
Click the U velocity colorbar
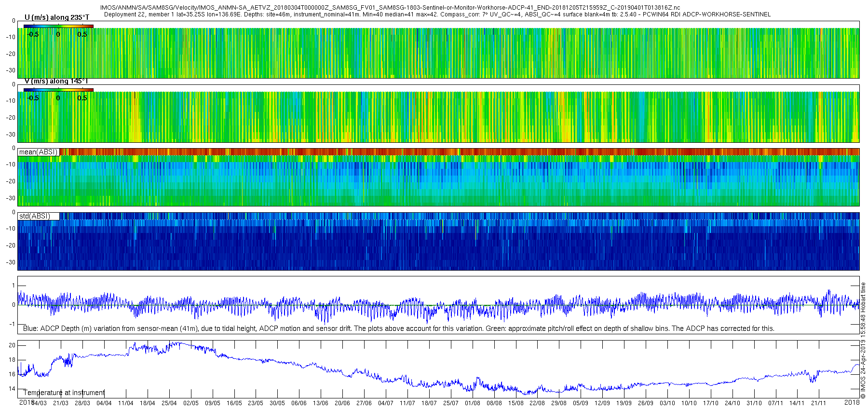(58, 26)
